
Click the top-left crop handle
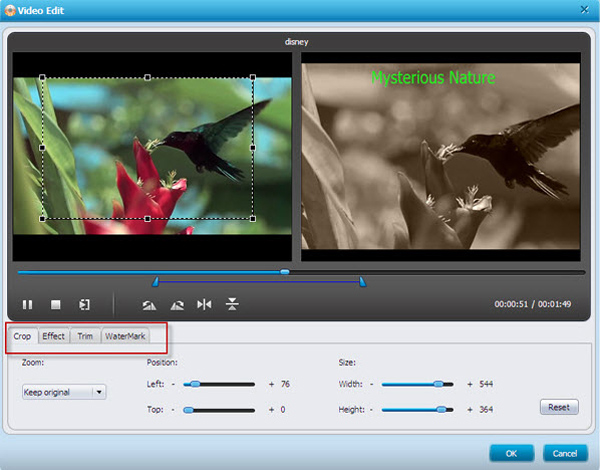(x=42, y=78)
